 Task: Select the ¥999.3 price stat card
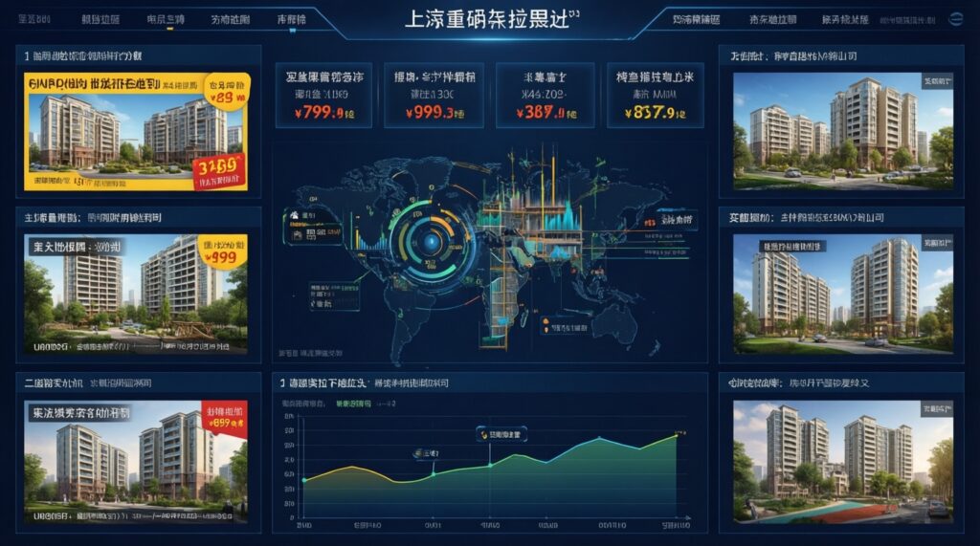point(431,96)
